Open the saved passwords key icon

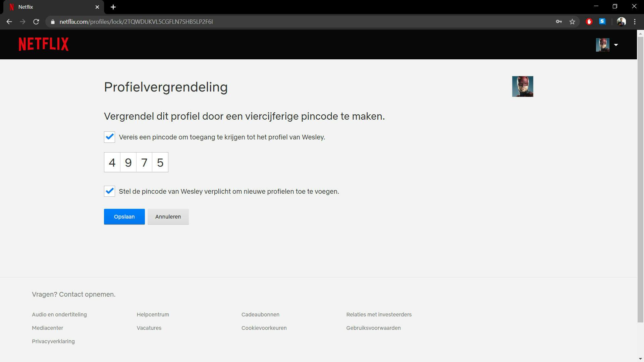[559, 22]
